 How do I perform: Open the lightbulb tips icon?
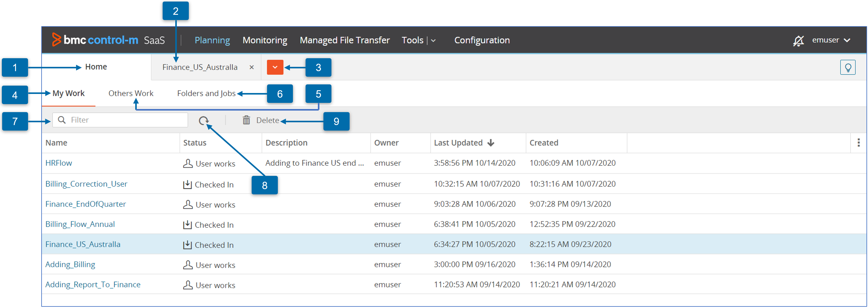click(847, 67)
